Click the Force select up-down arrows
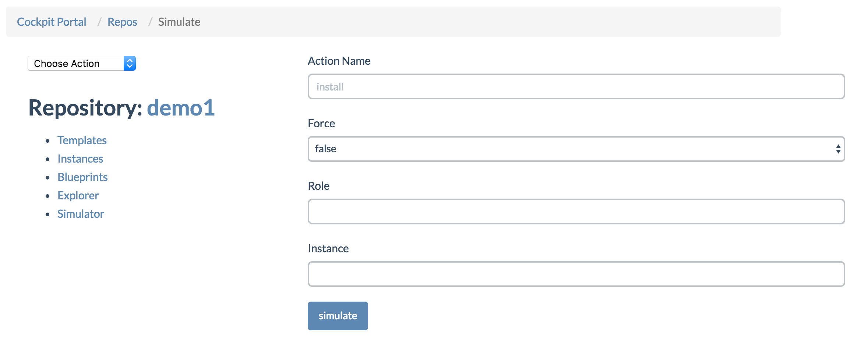The height and width of the screenshot is (359, 868). click(x=838, y=149)
